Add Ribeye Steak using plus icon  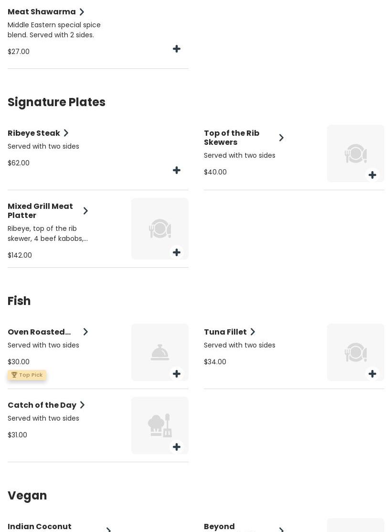tap(177, 171)
